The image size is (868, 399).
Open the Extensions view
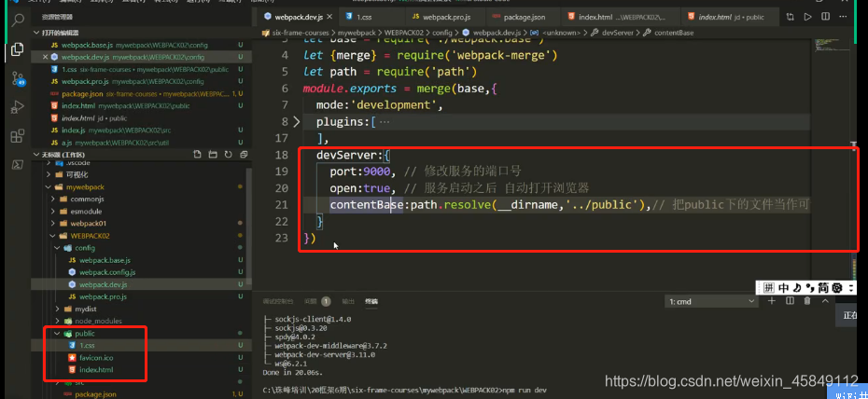[x=17, y=135]
